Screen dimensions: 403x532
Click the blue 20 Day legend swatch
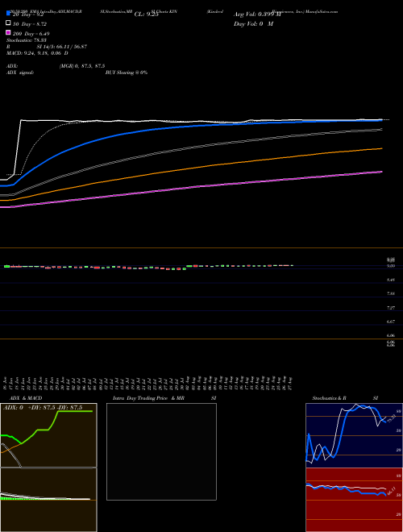tap(8, 13)
